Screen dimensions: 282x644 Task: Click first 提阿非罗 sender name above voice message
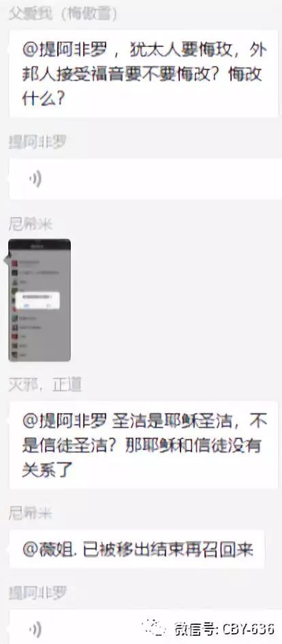point(37,142)
